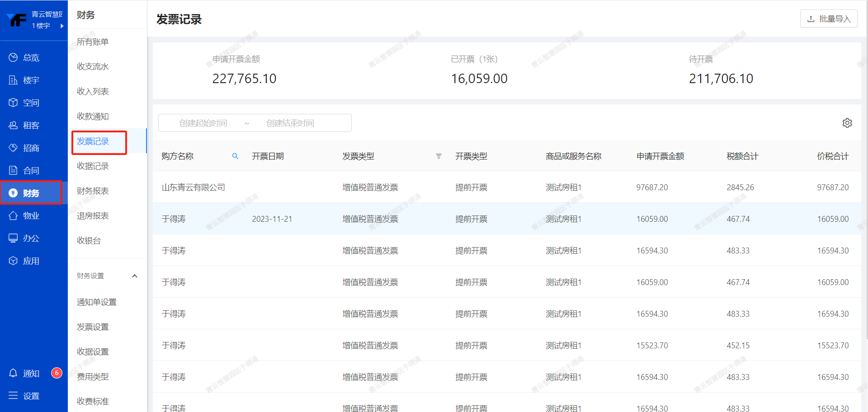Collapse the 财务设置 section chevron
Viewport: 868px width, 412px height.
pos(134,276)
